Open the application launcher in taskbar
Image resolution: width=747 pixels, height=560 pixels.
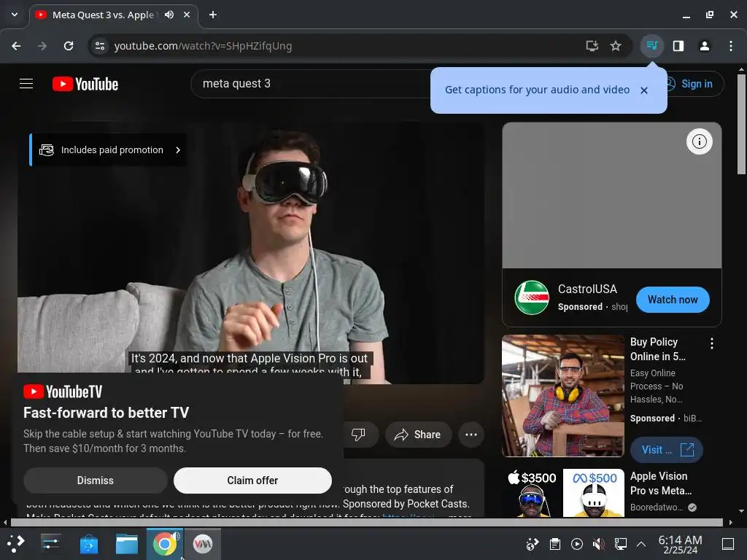(16, 544)
